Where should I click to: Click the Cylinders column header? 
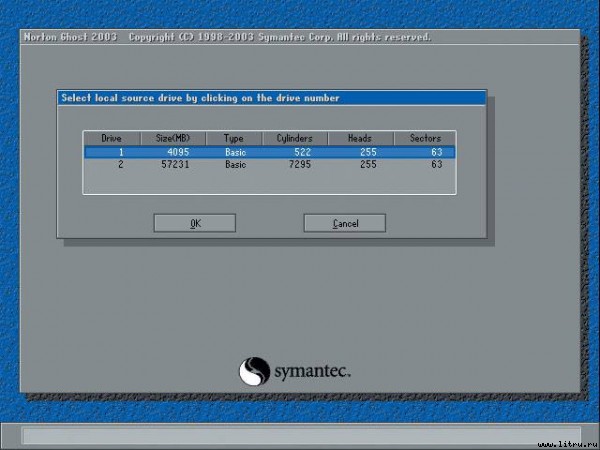[295, 138]
